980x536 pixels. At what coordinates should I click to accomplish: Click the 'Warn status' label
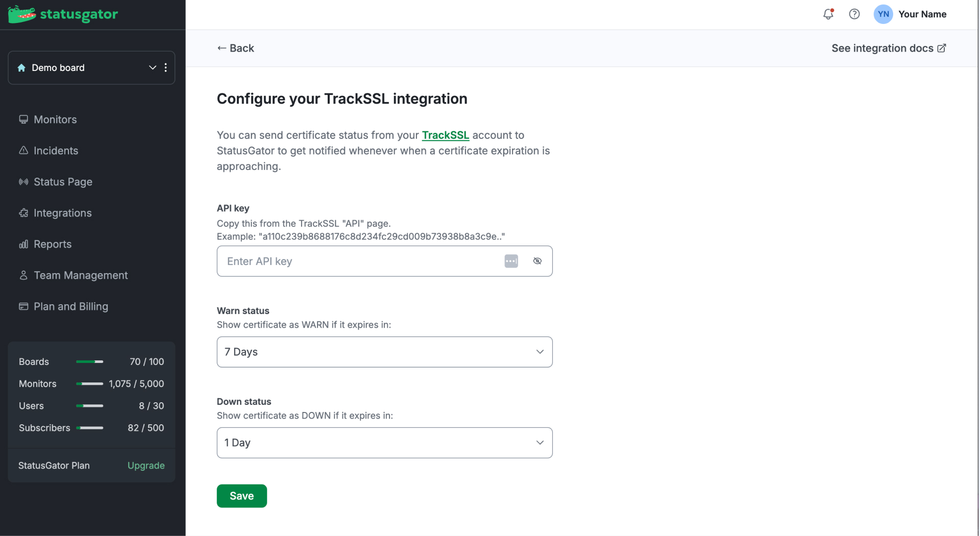point(243,310)
